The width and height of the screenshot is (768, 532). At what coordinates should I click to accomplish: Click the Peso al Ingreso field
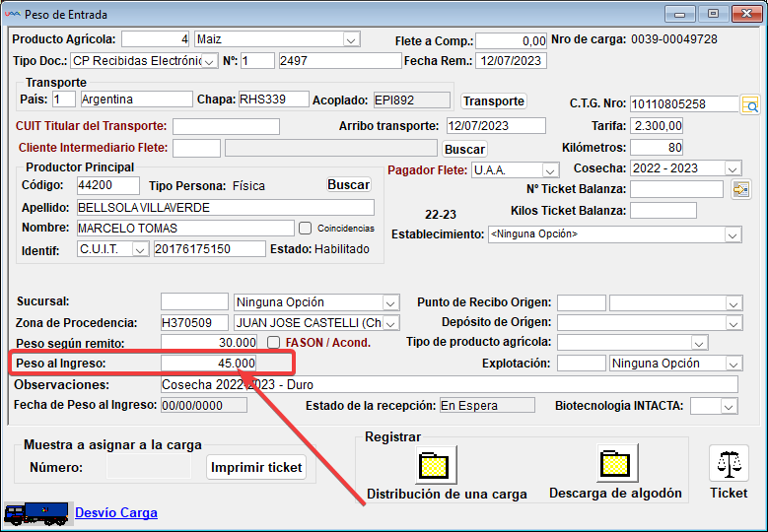(208, 364)
